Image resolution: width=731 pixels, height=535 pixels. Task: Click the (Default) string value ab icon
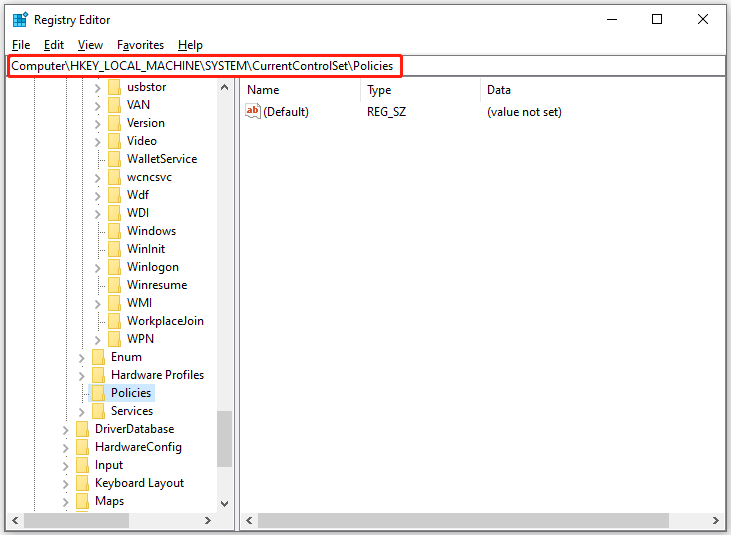tap(253, 111)
